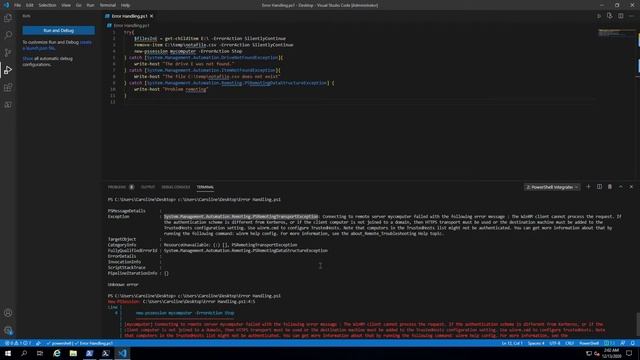Follow the create a launch.json file link
Viewport: 640px width, 360px height.
click(57, 45)
